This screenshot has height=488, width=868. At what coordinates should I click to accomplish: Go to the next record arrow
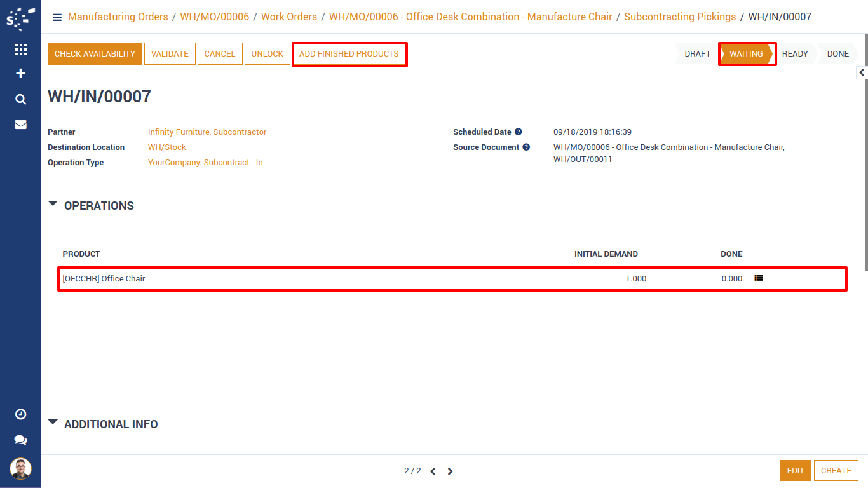450,471
